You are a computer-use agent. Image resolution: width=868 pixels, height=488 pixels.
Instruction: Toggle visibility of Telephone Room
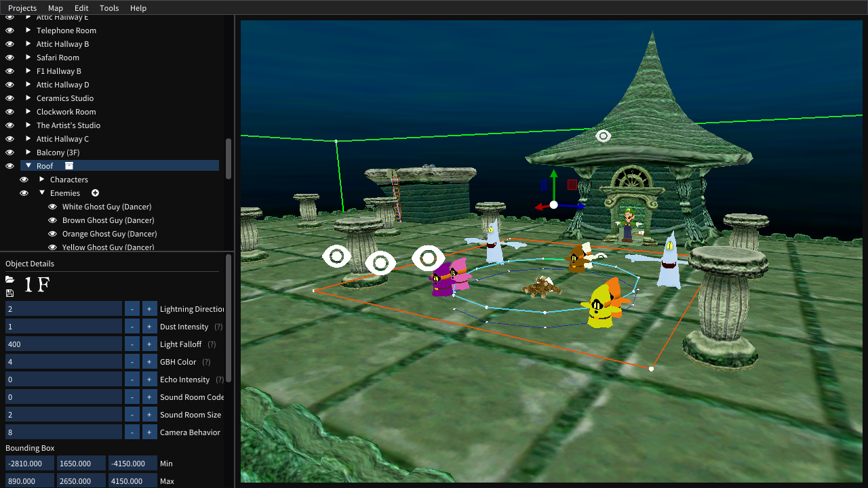pos(9,30)
